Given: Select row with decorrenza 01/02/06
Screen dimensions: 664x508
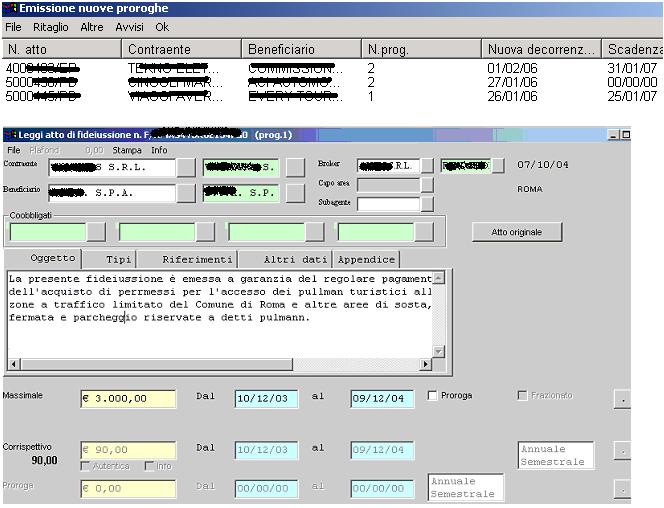Looking at the screenshot, I should [x=332, y=68].
